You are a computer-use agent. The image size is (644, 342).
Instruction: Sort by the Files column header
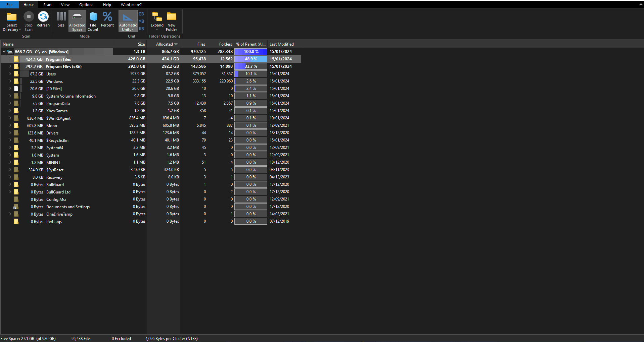(x=194, y=44)
